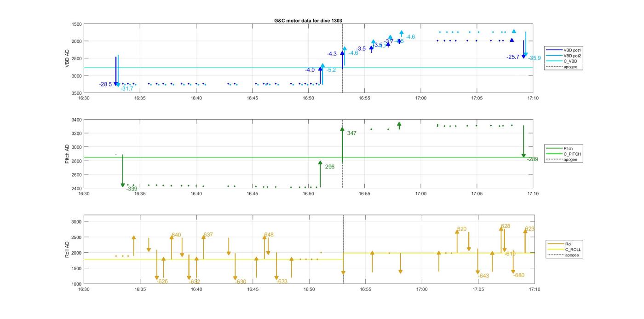Click the -25.7 VBD data label
644x319 pixels.
point(512,57)
